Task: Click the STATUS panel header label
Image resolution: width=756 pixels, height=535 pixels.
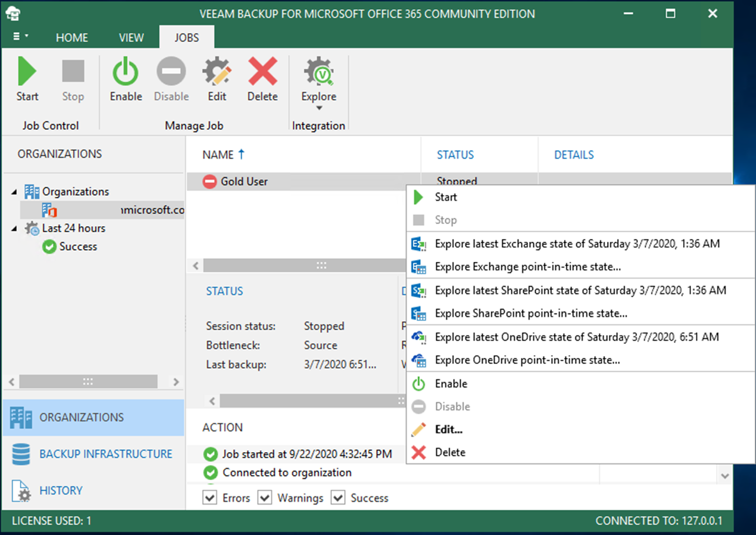Action: 224,291
